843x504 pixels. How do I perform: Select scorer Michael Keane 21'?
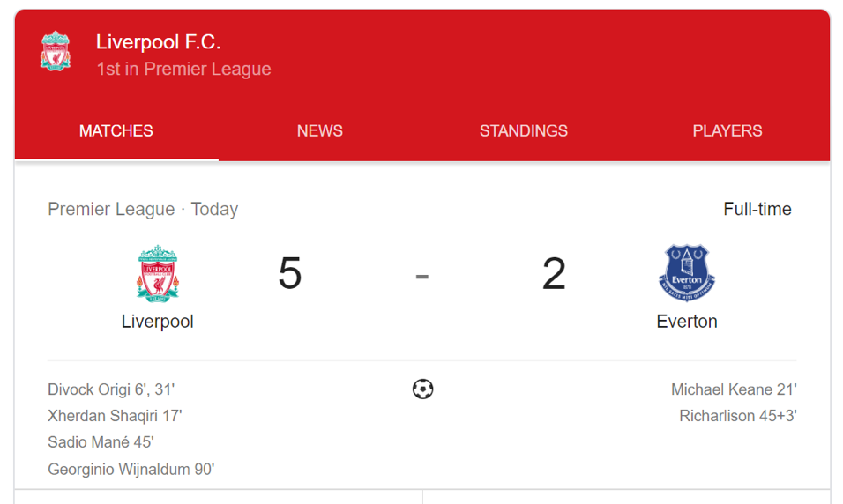click(734, 389)
